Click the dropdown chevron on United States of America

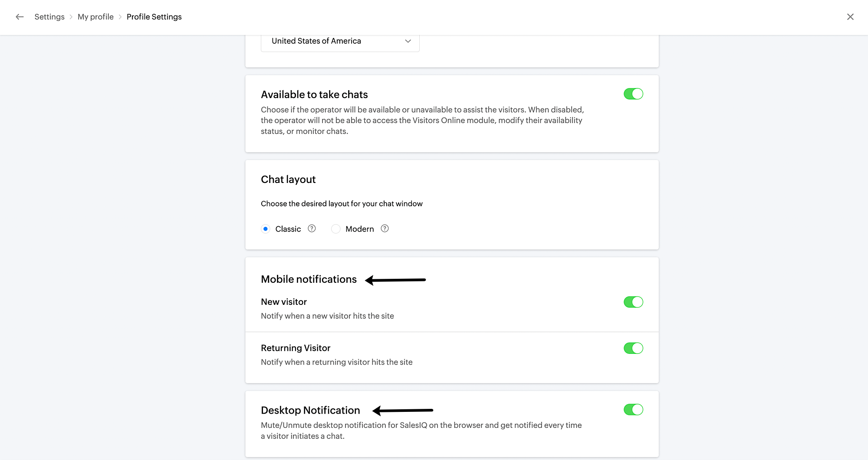point(408,41)
